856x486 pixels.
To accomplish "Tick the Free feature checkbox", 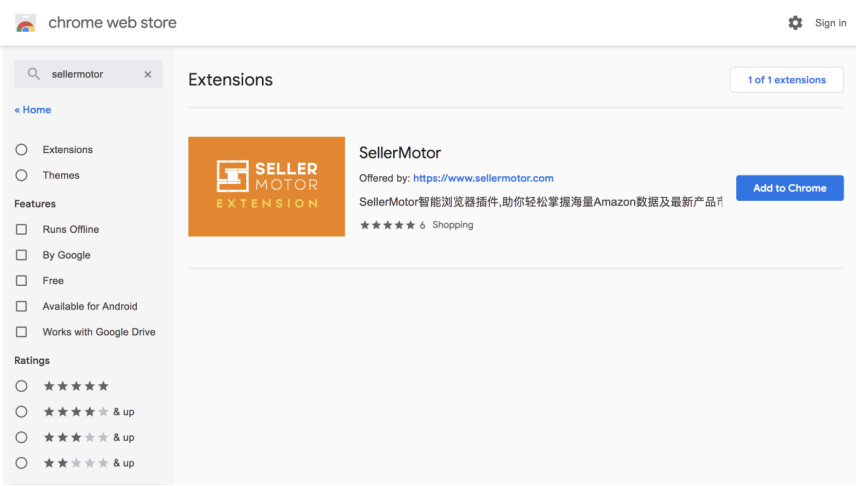I will pyautogui.click(x=21, y=281).
